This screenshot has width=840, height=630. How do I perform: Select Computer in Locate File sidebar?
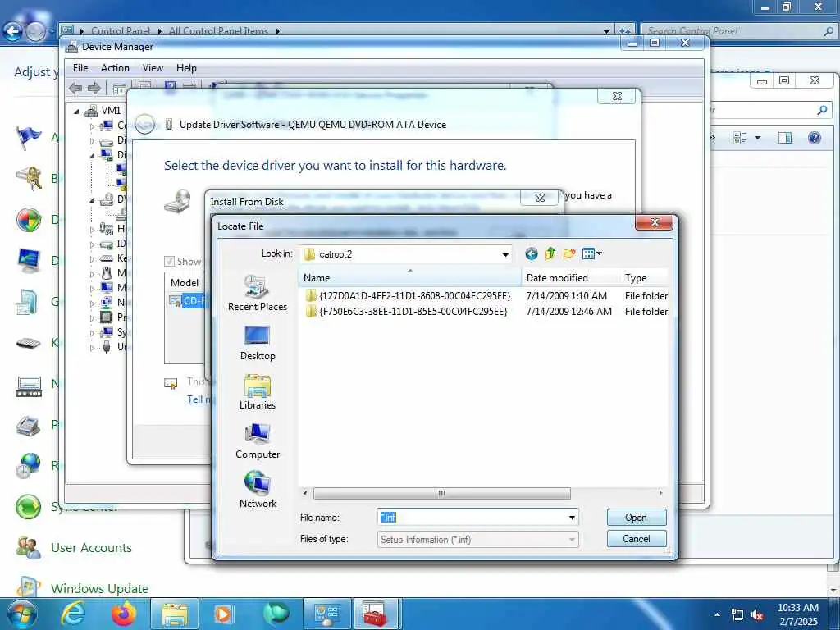click(257, 441)
